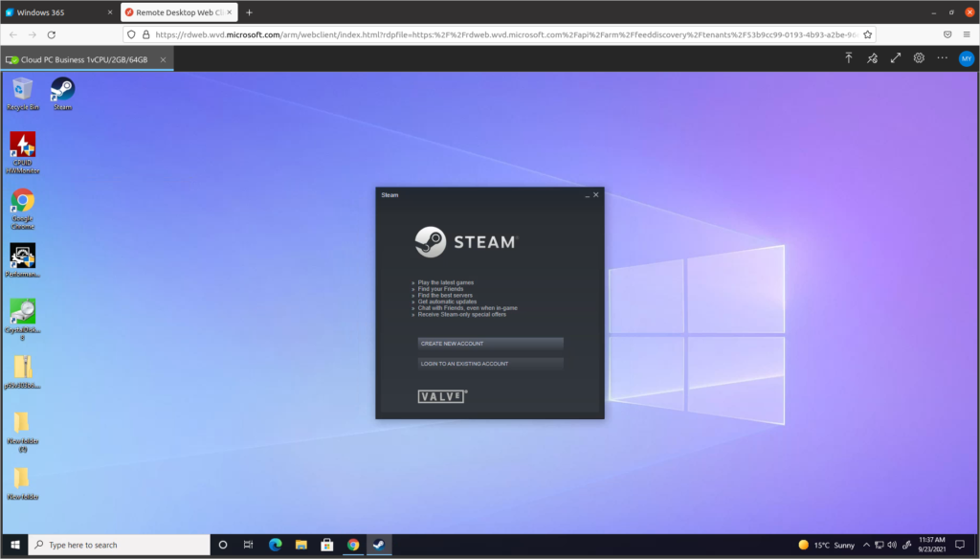Open the clock showing 11:37 AM
Viewport: 980px width, 559px height.
(x=931, y=545)
